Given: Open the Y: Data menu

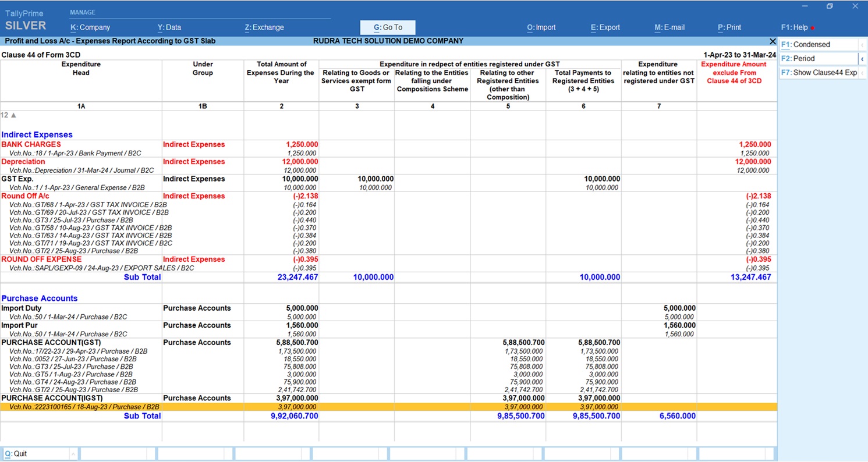Looking at the screenshot, I should click(x=169, y=27).
